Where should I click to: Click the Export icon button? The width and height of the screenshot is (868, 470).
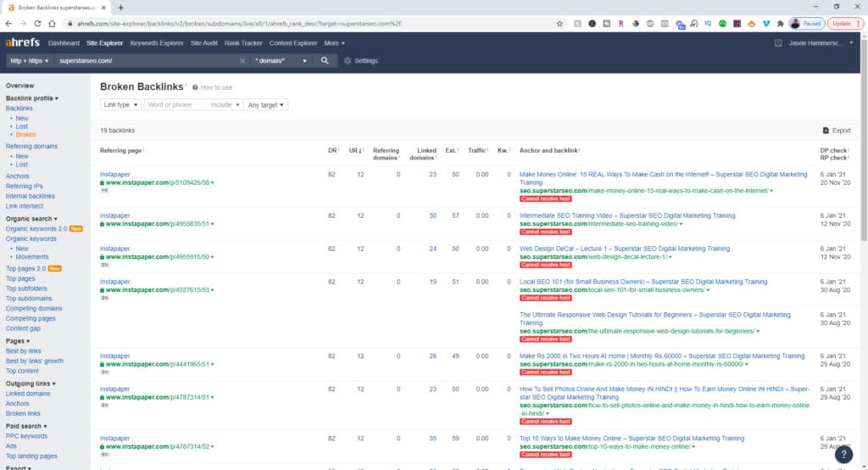(x=837, y=131)
